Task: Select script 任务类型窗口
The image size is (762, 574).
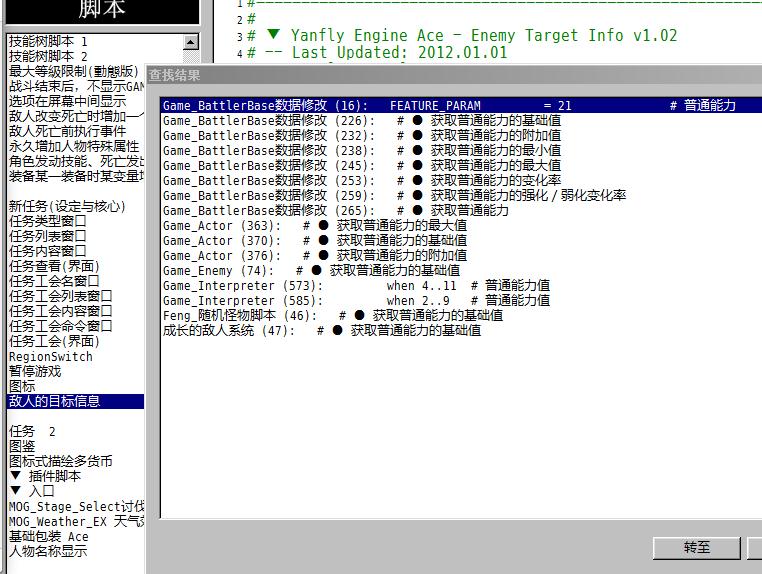Action: 48,222
